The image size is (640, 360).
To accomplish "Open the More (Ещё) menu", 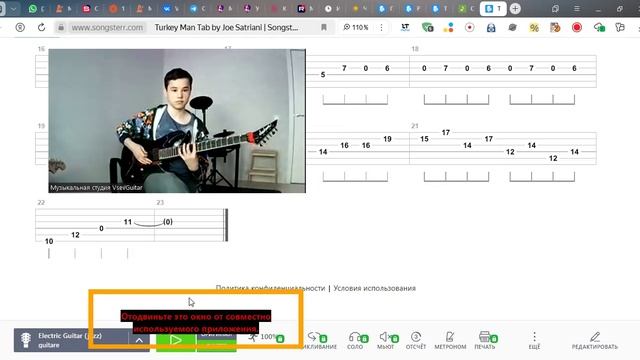I will [x=534, y=340].
